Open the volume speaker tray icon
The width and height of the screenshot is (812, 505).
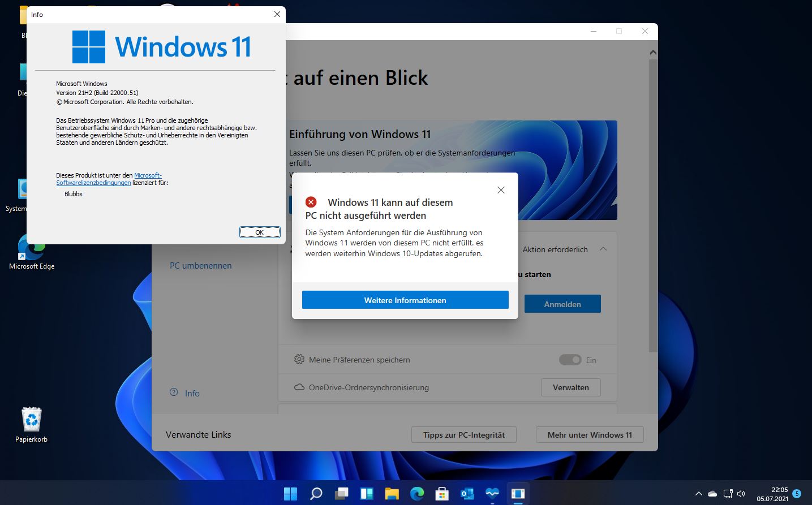click(x=741, y=494)
